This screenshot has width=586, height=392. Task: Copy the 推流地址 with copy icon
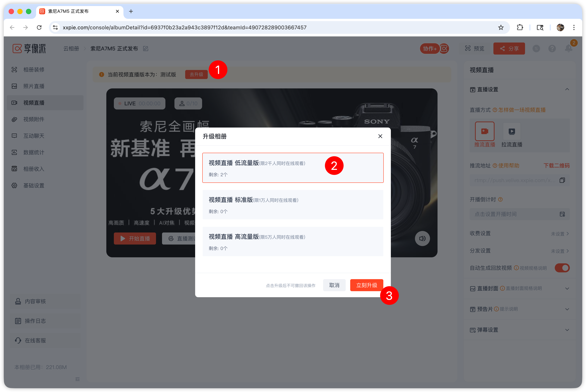pyautogui.click(x=562, y=180)
